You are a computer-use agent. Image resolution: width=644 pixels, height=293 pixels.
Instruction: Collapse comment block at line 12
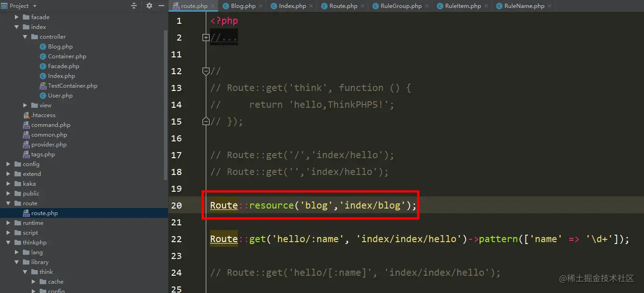point(206,71)
